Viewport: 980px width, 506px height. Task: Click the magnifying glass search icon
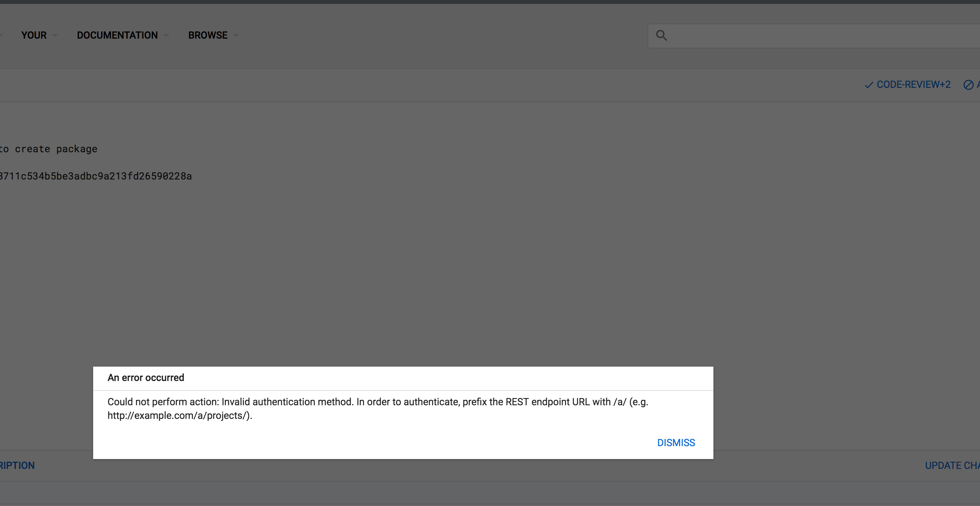pos(661,35)
